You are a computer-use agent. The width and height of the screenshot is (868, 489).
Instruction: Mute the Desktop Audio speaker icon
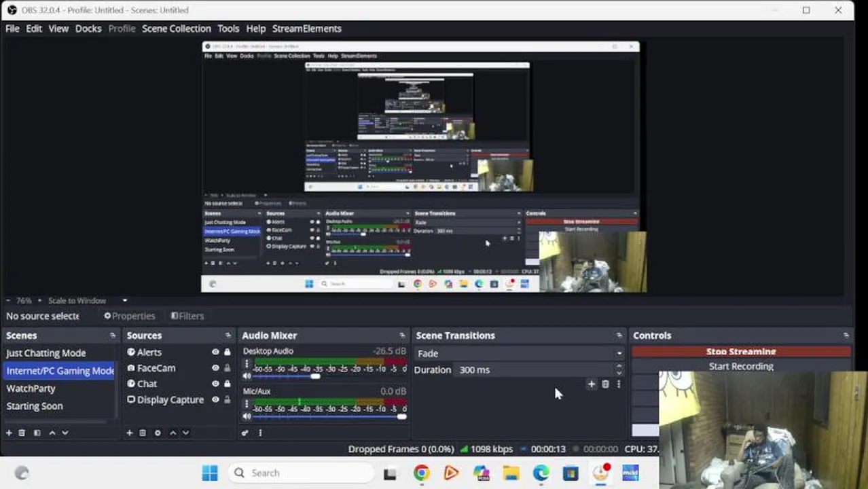247,376
